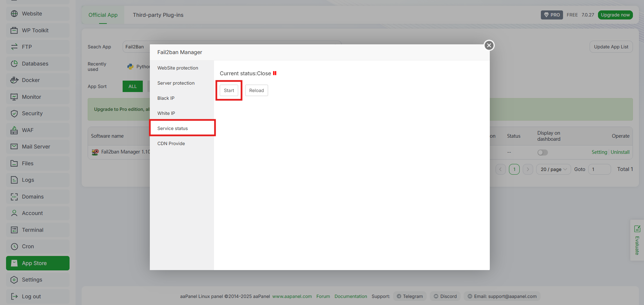Open Setting for Fail2ban Manager

(x=599, y=152)
